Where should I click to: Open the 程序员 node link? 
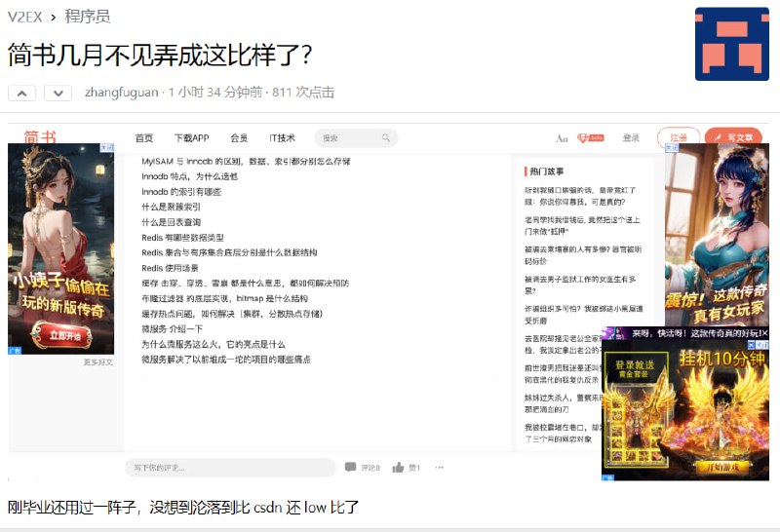pos(88,17)
